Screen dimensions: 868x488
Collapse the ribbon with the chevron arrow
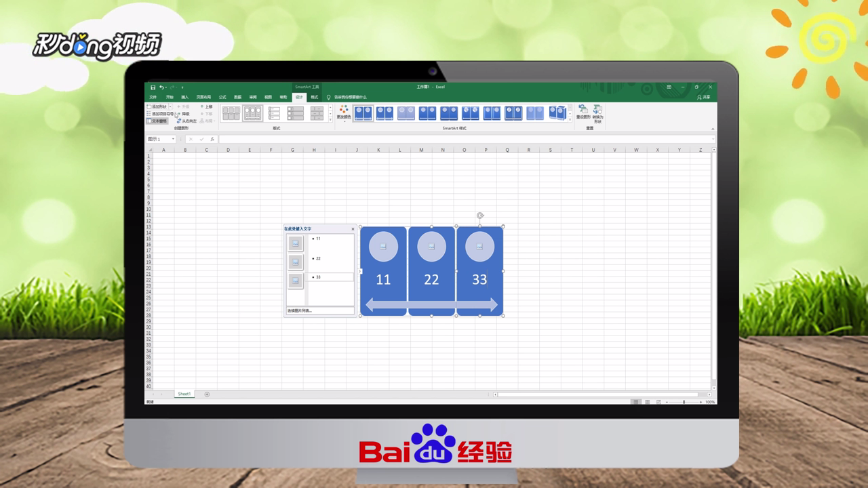(712, 128)
